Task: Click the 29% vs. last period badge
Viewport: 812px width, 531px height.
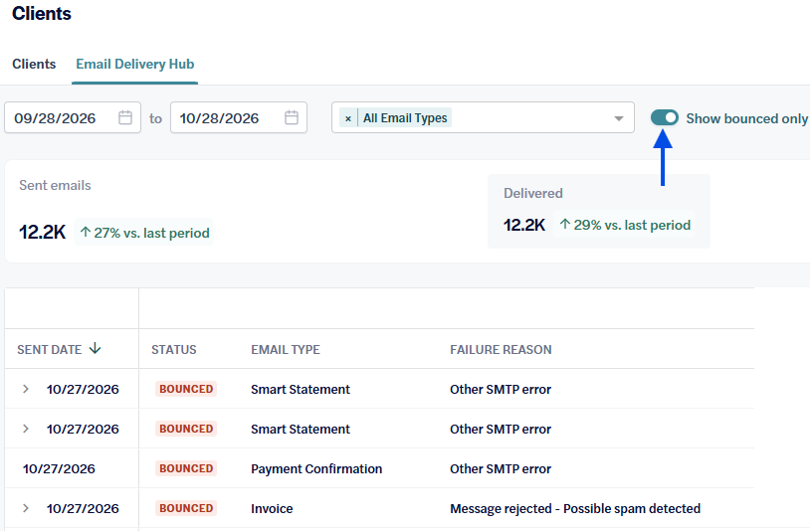Action: click(625, 225)
